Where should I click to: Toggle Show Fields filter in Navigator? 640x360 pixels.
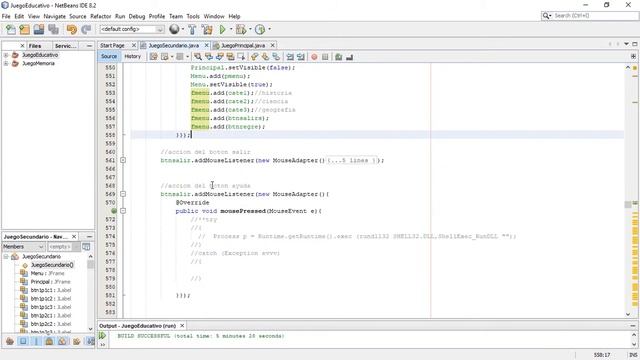(x=23, y=341)
